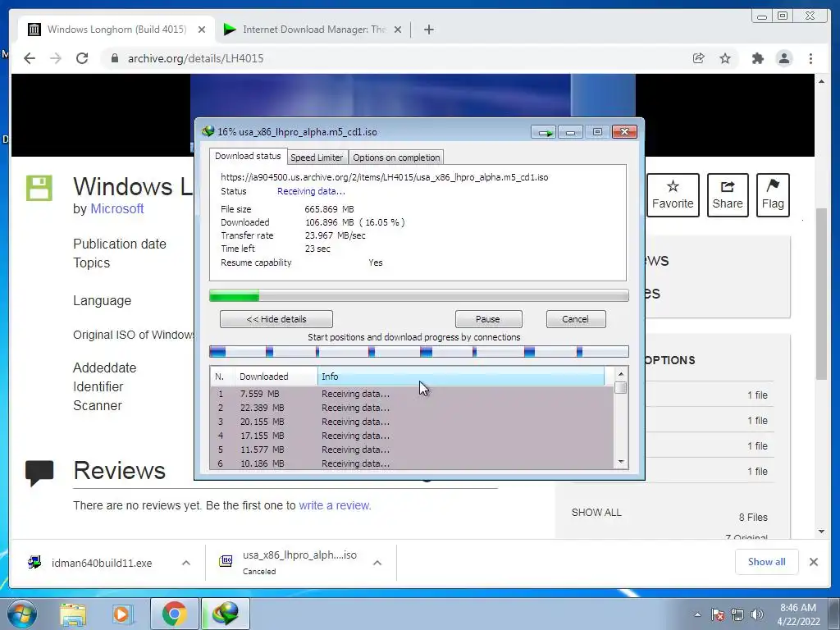Open a new Chrome tab
The image size is (840, 630).
428,30
